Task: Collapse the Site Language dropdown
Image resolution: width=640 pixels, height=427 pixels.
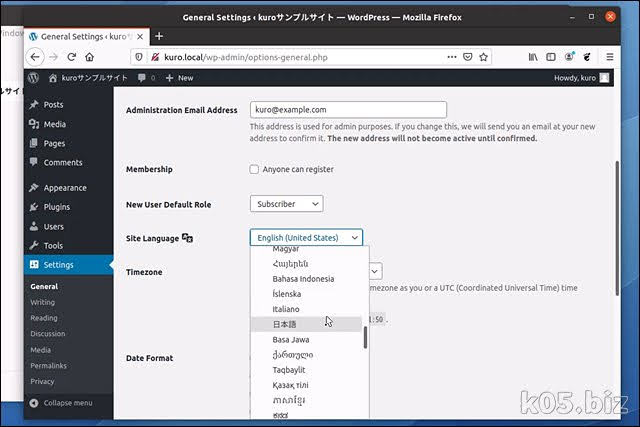Action: click(306, 238)
